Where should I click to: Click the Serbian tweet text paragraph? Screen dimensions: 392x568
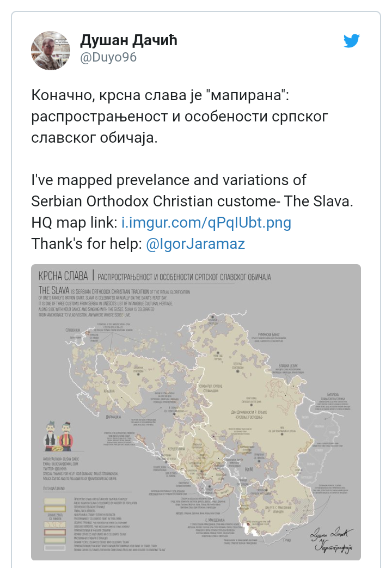[x=180, y=117]
